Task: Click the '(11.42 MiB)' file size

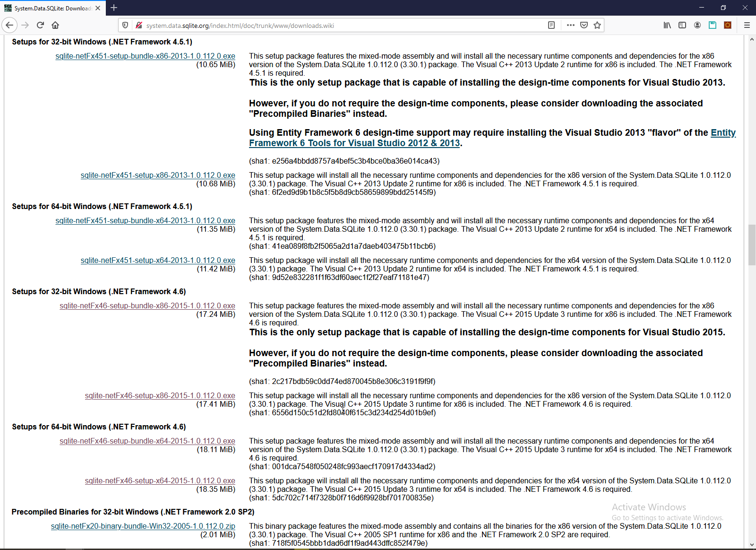Action: tap(216, 269)
